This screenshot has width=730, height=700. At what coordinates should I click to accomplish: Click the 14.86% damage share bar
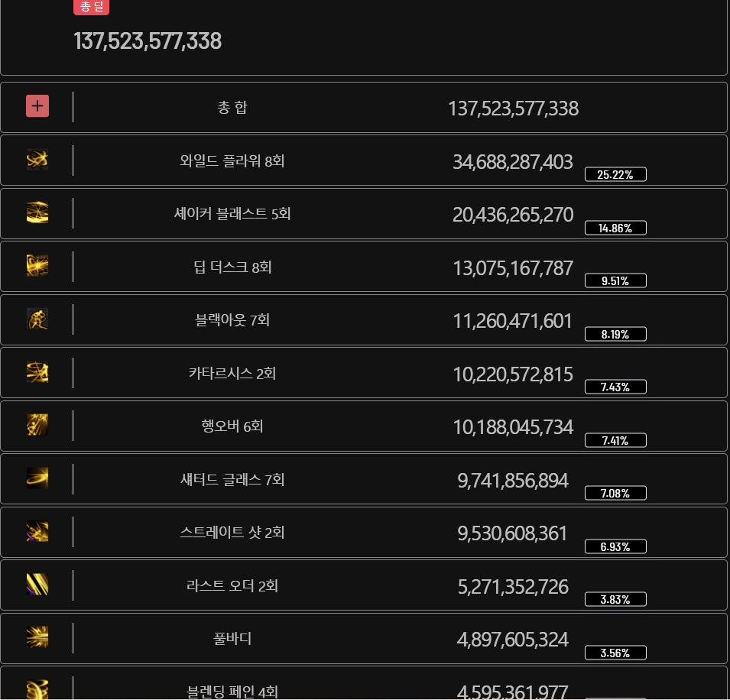tap(615, 228)
